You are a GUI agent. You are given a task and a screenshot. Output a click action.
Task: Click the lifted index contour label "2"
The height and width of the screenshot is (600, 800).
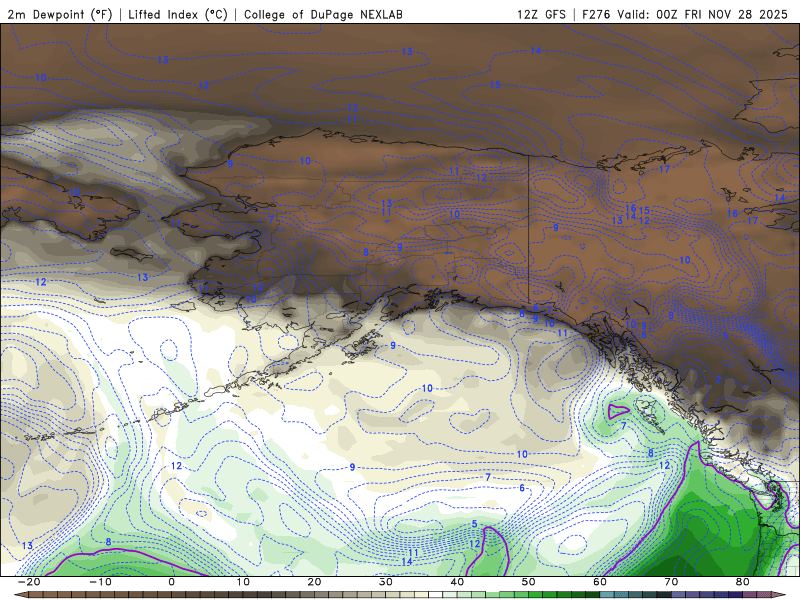click(x=718, y=380)
